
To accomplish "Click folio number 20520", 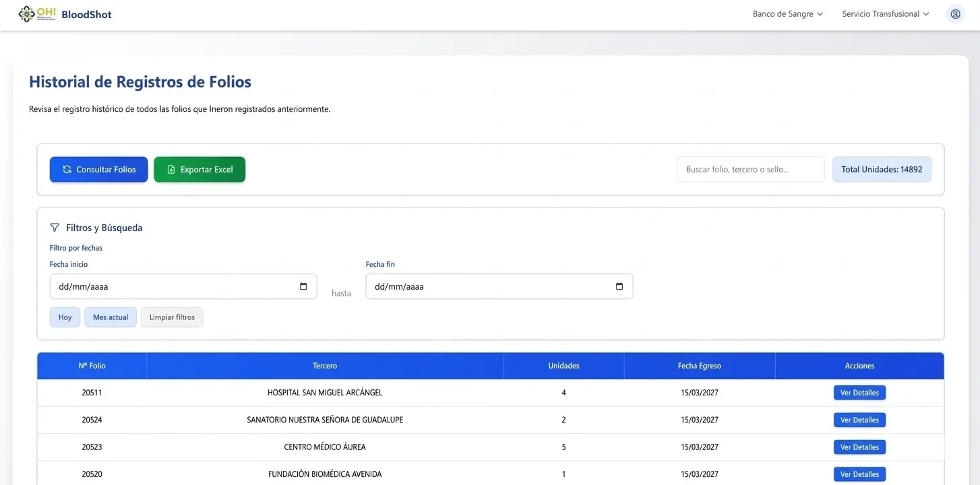I will [92, 474].
